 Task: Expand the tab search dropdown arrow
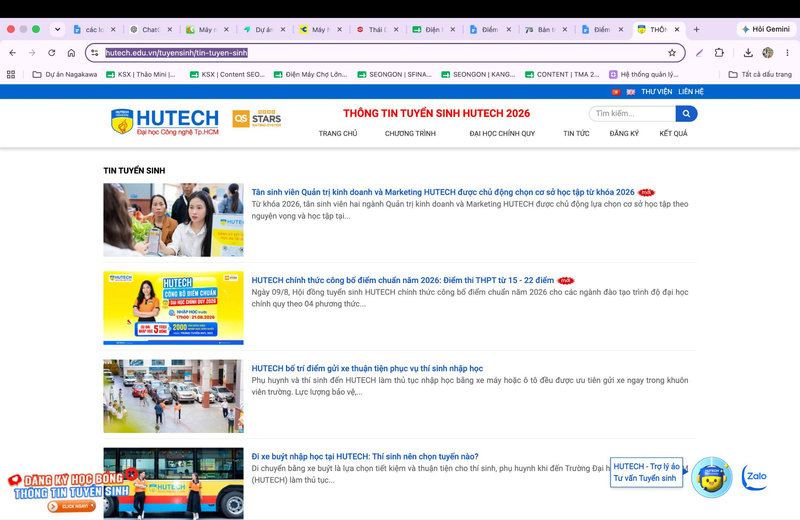(57, 30)
